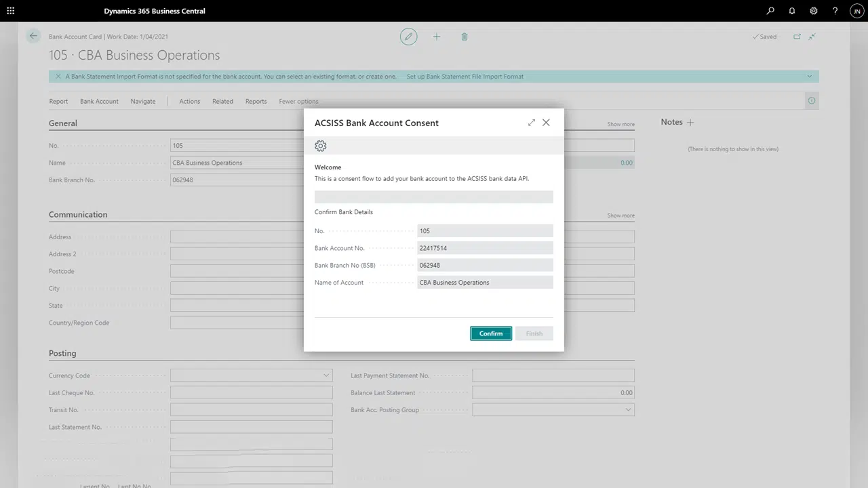Open the app launcher waffle menu

click(10, 11)
